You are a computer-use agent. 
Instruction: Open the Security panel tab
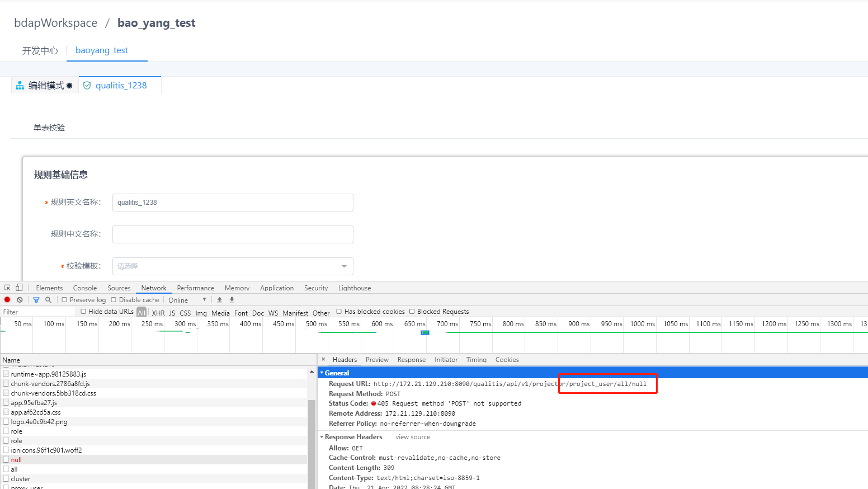316,288
